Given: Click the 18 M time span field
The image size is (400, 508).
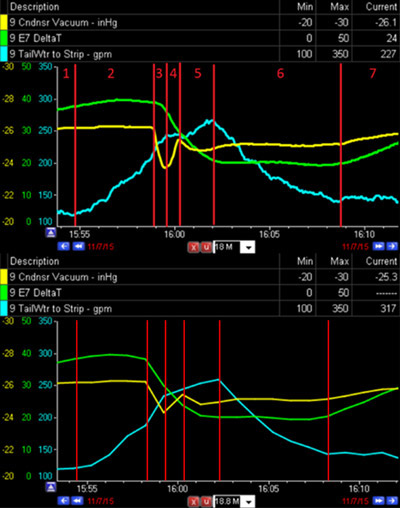Looking at the screenshot, I should pos(227,247).
